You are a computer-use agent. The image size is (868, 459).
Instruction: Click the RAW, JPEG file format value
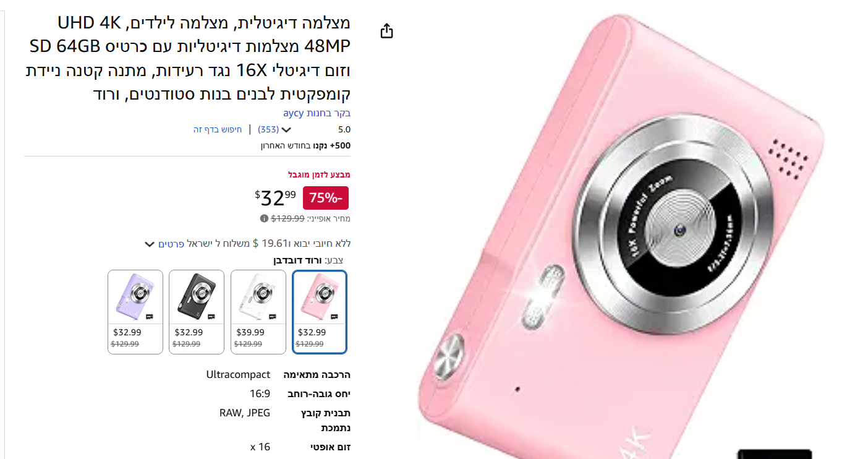click(x=245, y=413)
